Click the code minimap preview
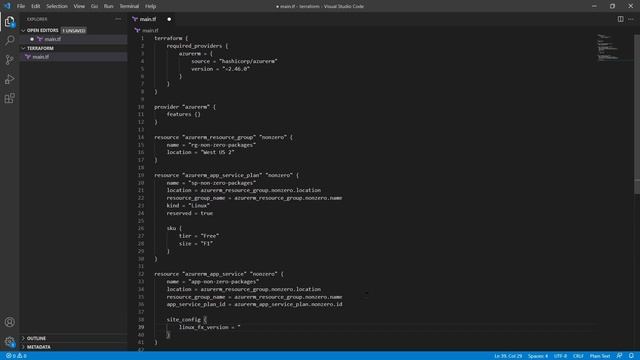This screenshot has width=640, height=360. (x=608, y=48)
